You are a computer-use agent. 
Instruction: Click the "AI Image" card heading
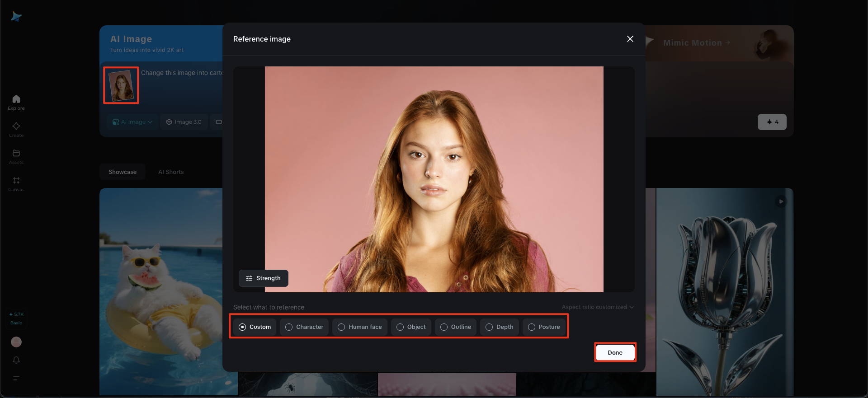click(131, 39)
